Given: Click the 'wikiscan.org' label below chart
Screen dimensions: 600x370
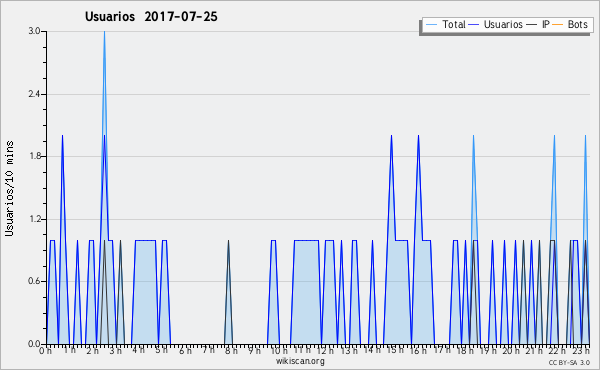Looking at the screenshot, I should pos(300,361).
